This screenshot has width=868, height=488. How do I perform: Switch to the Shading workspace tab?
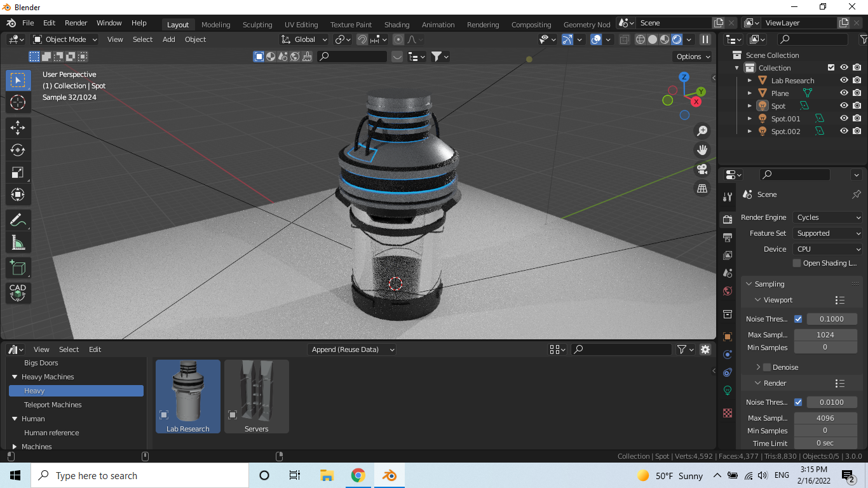pos(397,25)
